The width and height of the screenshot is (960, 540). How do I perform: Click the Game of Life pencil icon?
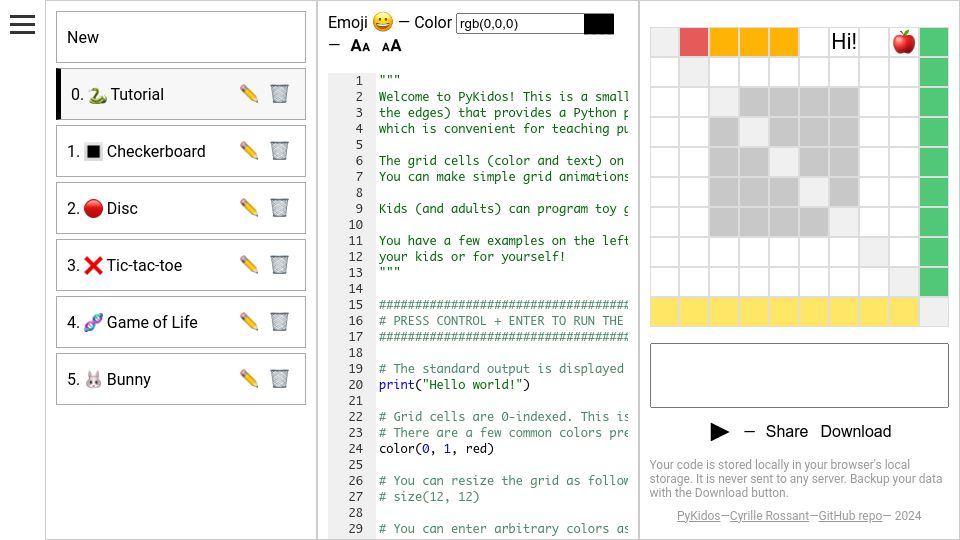[x=249, y=321]
